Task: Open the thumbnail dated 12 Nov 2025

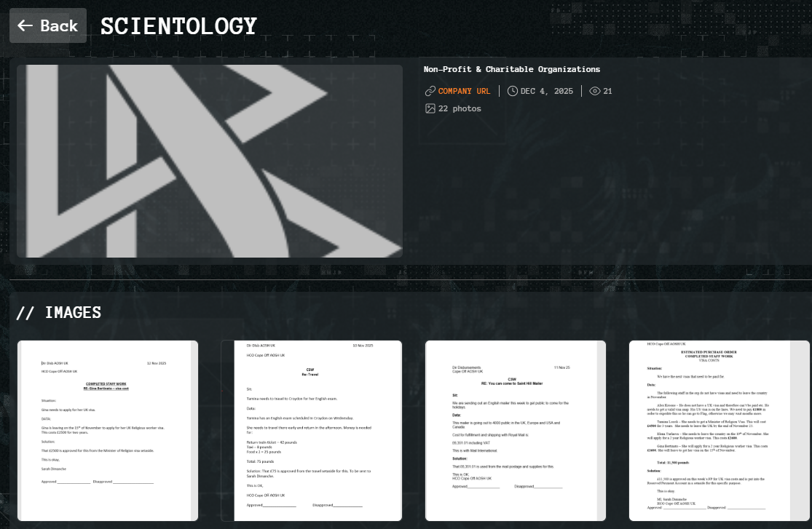Action: 108,431
